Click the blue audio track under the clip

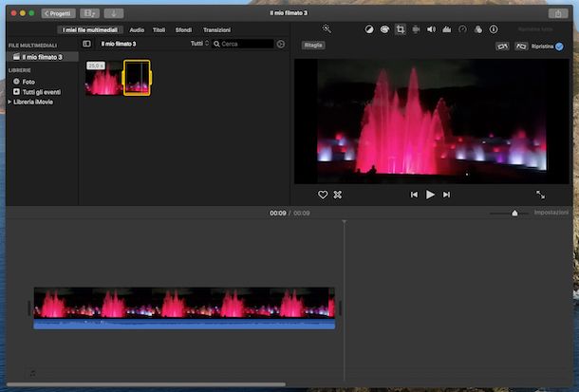[x=184, y=324]
